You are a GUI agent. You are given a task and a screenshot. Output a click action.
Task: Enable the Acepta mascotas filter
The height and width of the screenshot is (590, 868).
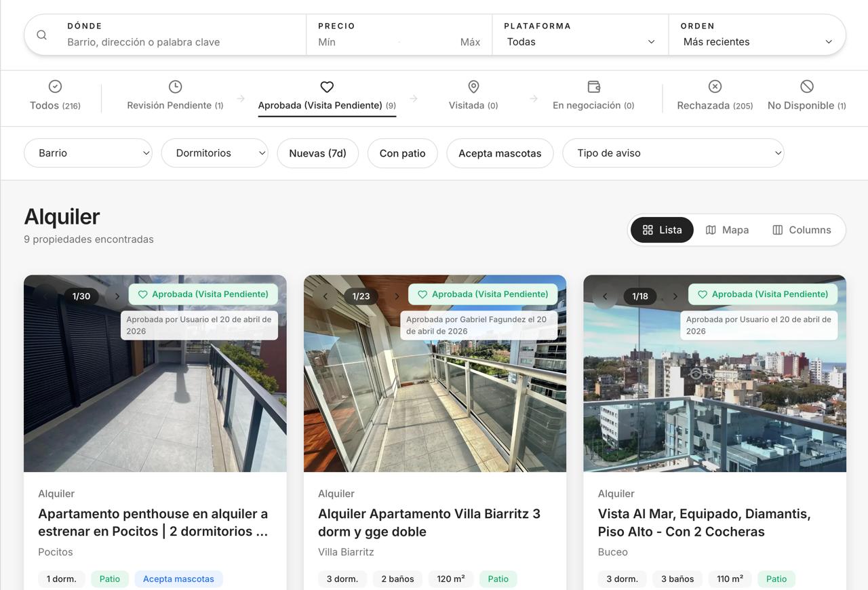(x=500, y=153)
